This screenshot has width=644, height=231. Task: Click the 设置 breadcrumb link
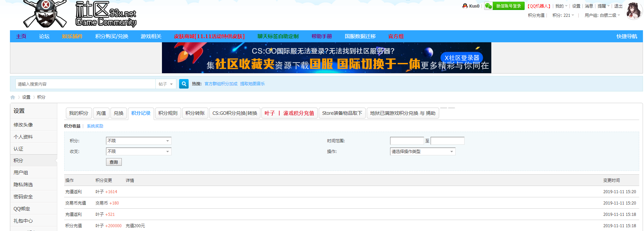click(x=26, y=97)
